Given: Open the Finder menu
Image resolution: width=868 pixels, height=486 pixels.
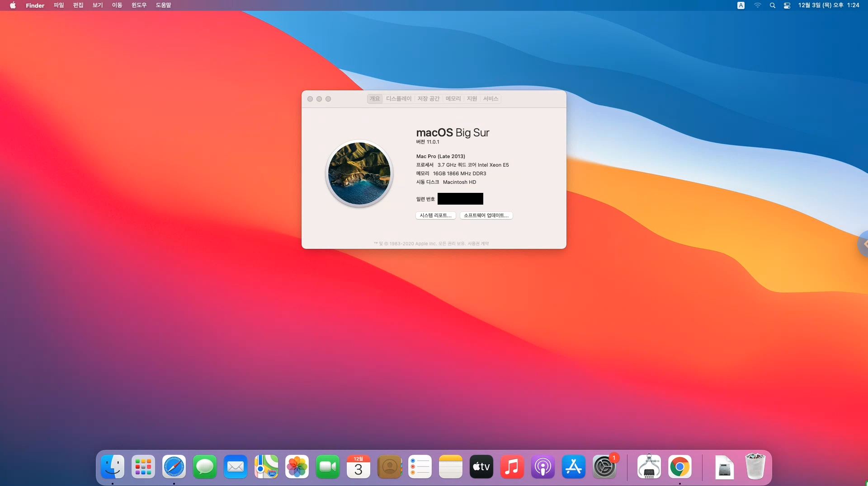Looking at the screenshot, I should tap(35, 5).
